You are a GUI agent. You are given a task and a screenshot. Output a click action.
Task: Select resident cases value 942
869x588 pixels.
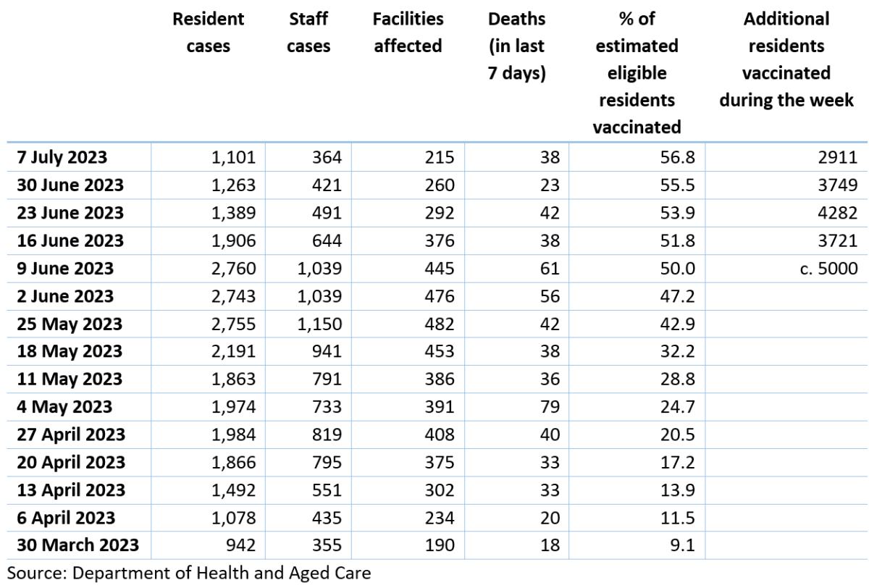tap(240, 544)
